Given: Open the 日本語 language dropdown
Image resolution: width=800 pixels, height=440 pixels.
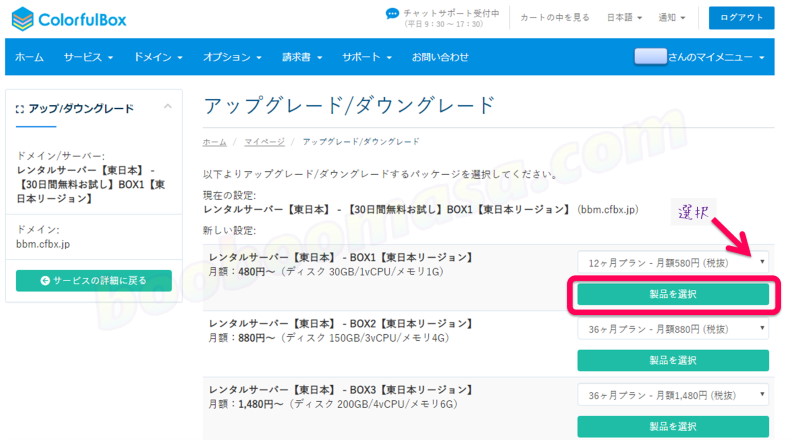Looking at the screenshot, I should 624,17.
